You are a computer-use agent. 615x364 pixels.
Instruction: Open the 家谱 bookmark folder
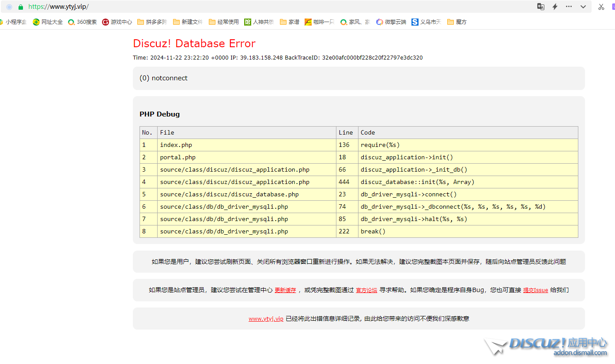[290, 22]
